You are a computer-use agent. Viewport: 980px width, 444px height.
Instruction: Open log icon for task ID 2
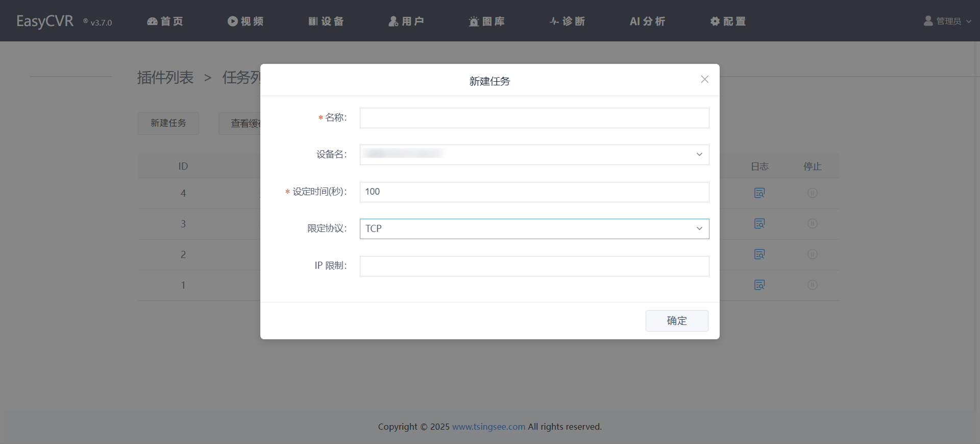pyautogui.click(x=759, y=254)
